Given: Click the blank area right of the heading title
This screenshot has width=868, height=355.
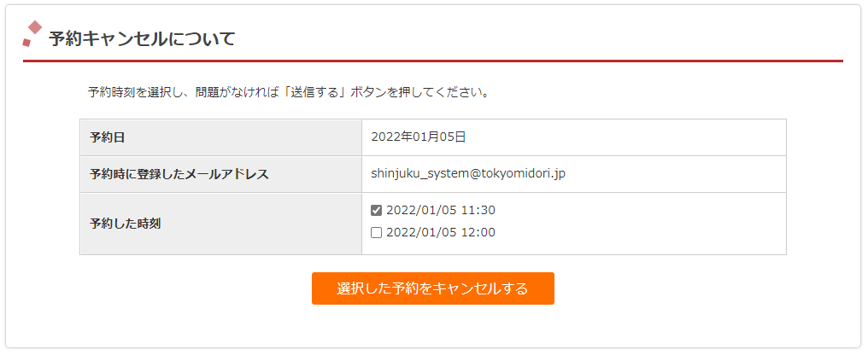Looking at the screenshot, I should click(539, 39).
